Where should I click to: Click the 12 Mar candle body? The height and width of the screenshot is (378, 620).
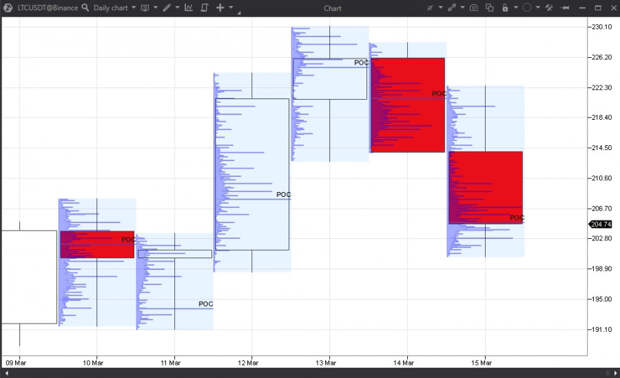tap(252, 174)
